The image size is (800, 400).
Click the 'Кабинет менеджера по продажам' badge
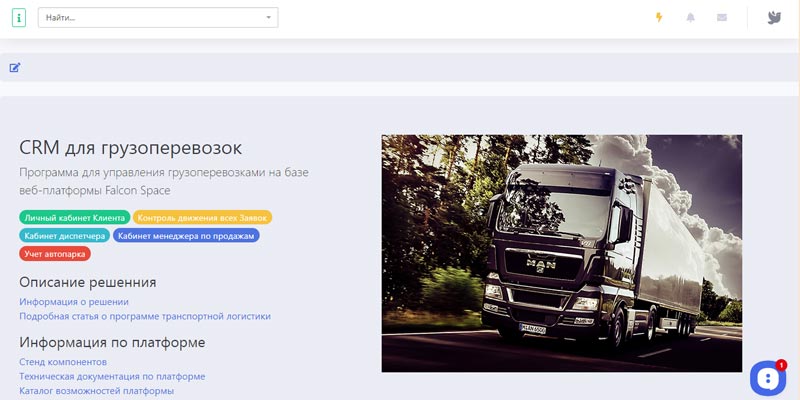[x=186, y=236]
